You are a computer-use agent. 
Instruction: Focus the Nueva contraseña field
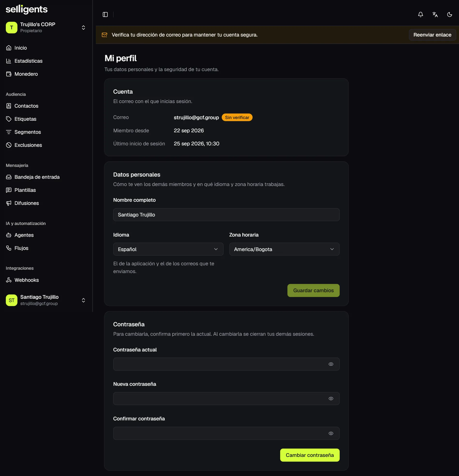point(226,399)
